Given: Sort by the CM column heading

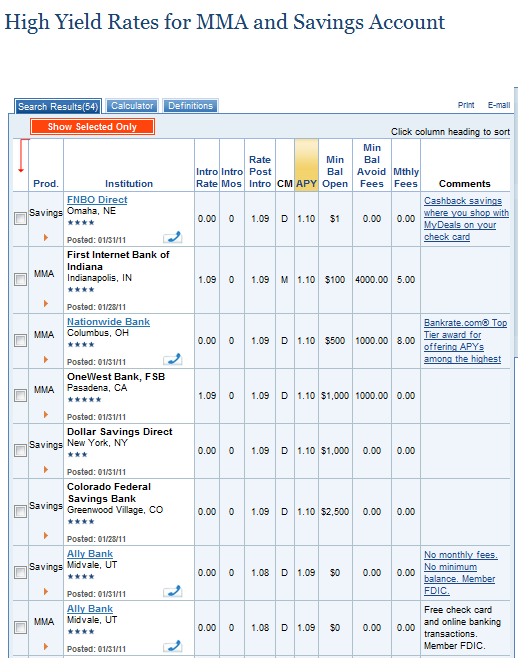Looking at the screenshot, I should (x=285, y=184).
